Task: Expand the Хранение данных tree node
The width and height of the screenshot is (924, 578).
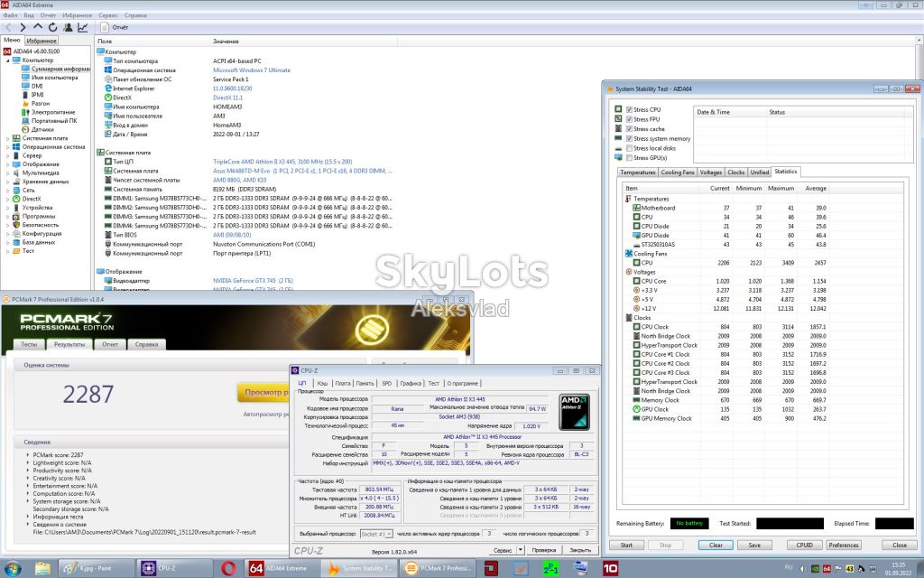Action: 7,182
